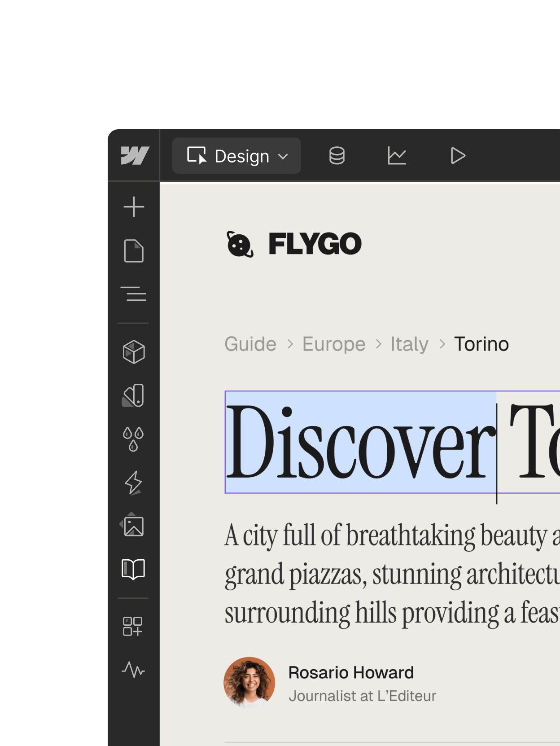Open the Components cube icon

click(134, 351)
